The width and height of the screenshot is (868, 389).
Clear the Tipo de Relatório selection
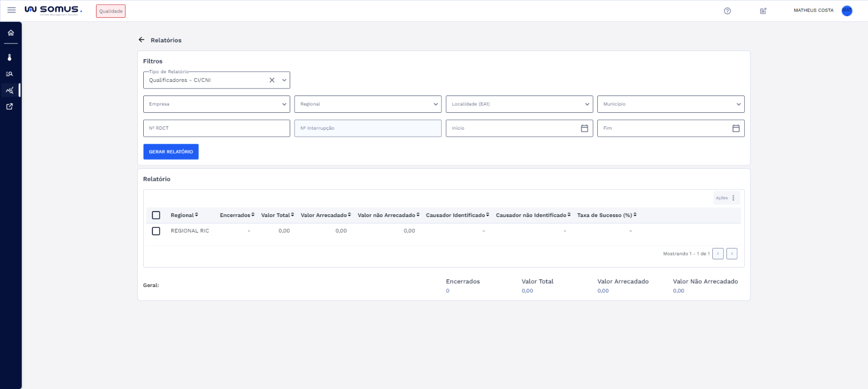(272, 80)
